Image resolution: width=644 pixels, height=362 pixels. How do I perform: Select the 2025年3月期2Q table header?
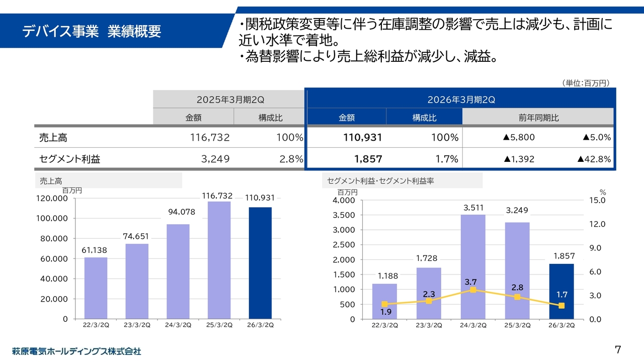(x=228, y=100)
